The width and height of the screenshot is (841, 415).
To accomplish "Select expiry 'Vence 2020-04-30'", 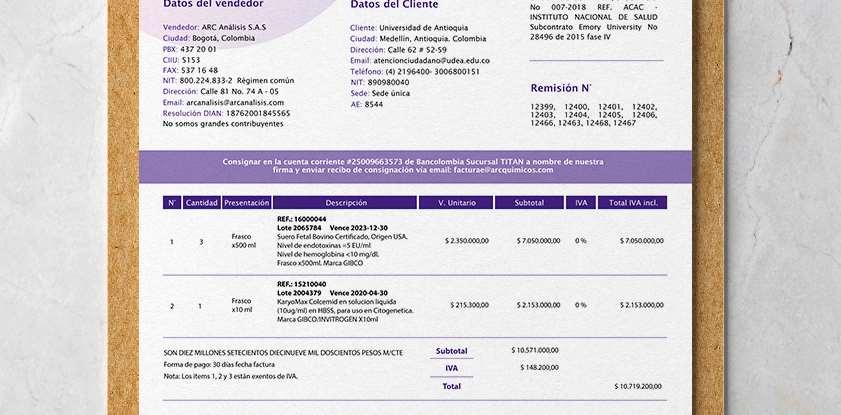I will (358, 293).
